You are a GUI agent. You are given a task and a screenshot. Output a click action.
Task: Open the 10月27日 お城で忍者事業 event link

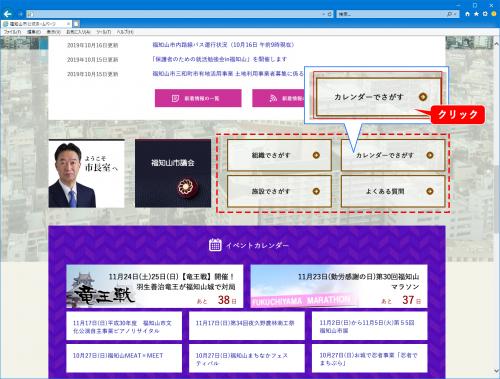tap(369, 358)
